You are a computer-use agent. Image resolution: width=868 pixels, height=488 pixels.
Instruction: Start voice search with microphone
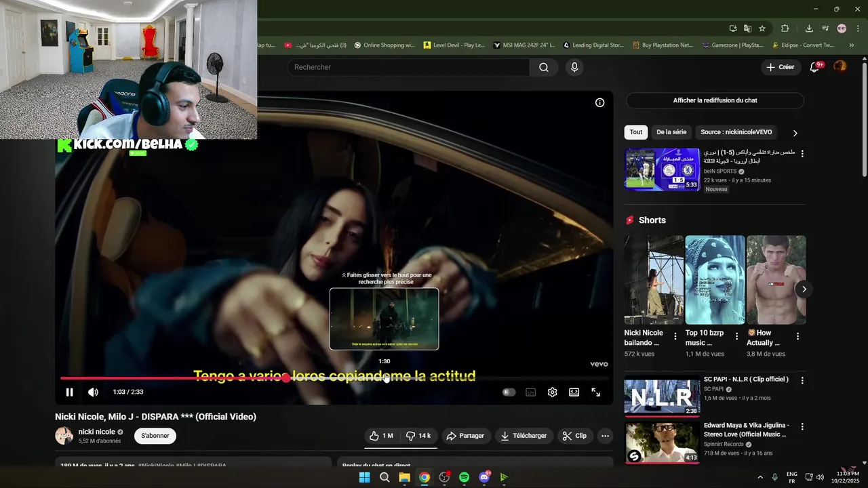click(x=574, y=67)
